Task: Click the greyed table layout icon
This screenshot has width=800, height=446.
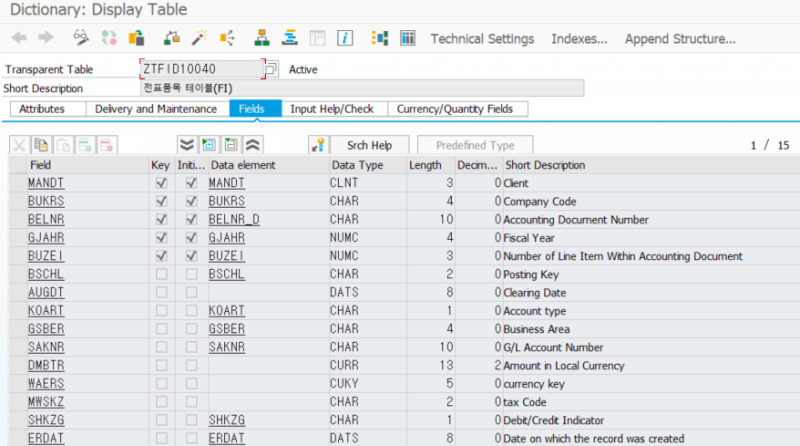Action: tap(317, 38)
